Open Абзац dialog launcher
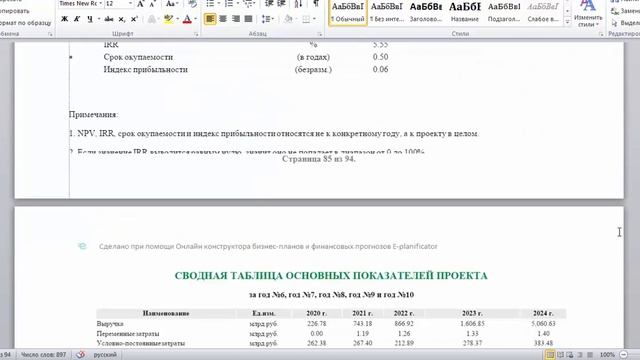640x360 pixels. pos(320,35)
